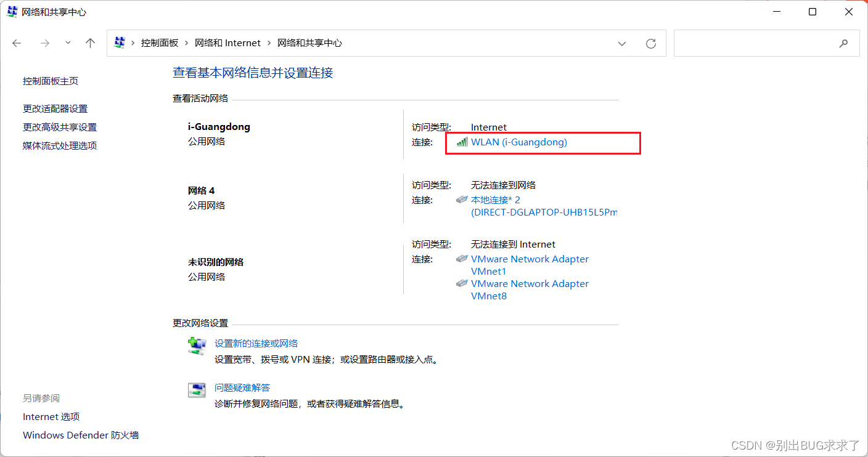Open 更改高级共享设置 link
Viewport: 868px width, 457px height.
pos(60,127)
